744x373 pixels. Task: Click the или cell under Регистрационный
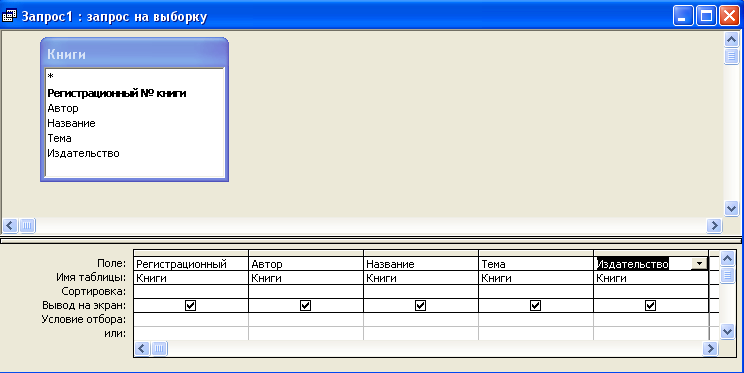click(x=191, y=333)
